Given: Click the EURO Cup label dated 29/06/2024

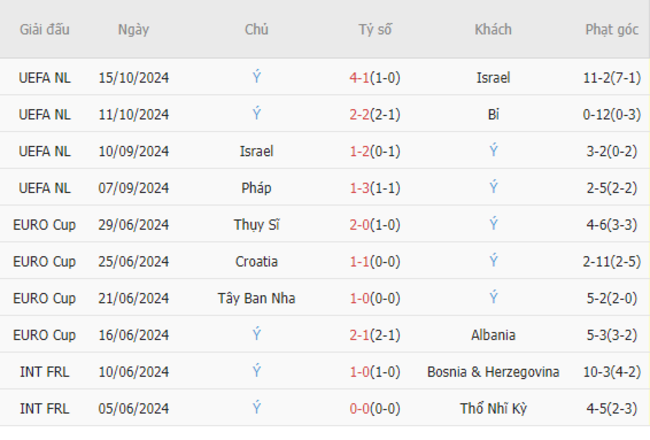Looking at the screenshot, I should tap(44, 225).
